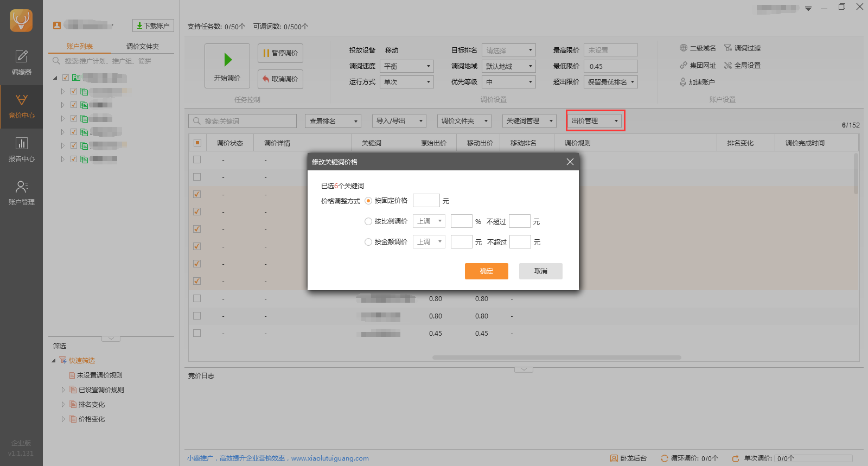Image resolution: width=868 pixels, height=466 pixels.
Task: Select 未设置调价规则 filter item
Action: point(95,375)
